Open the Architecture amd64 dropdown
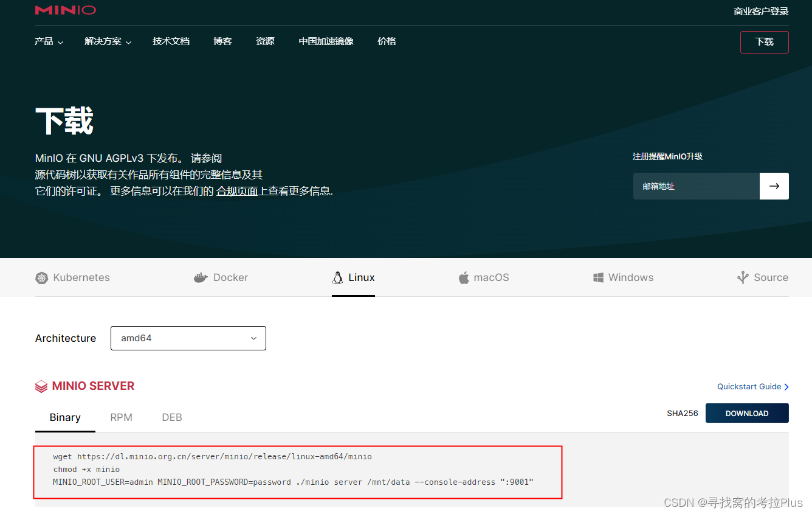Screen dimensions: 812x514 (x=188, y=338)
